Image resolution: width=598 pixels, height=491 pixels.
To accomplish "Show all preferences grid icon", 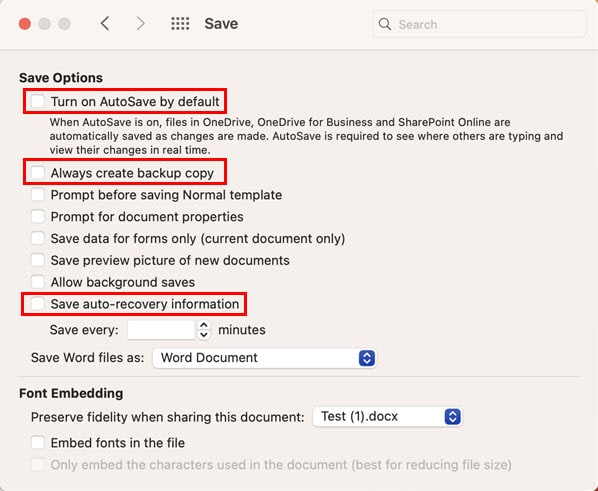I will click(x=180, y=24).
